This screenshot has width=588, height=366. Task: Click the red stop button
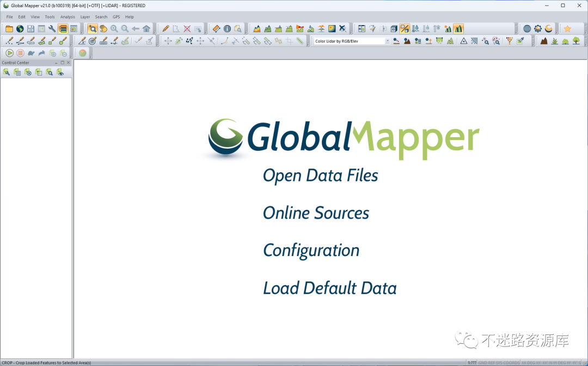point(20,53)
